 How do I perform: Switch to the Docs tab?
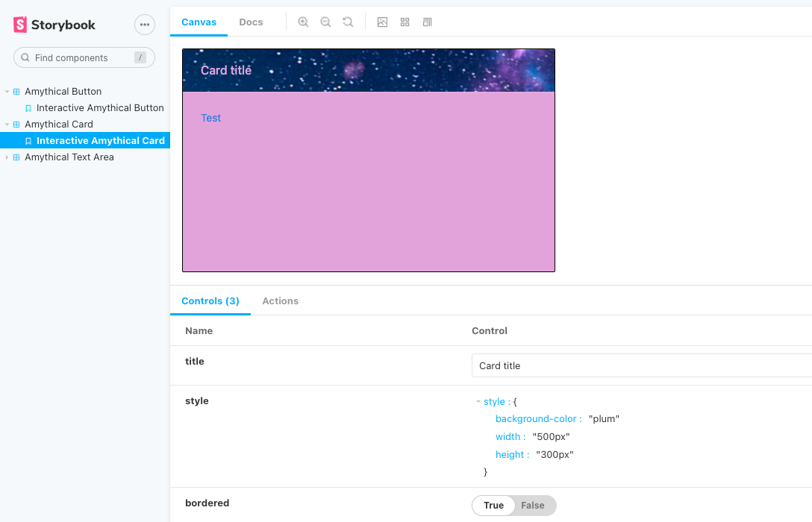pyautogui.click(x=251, y=22)
